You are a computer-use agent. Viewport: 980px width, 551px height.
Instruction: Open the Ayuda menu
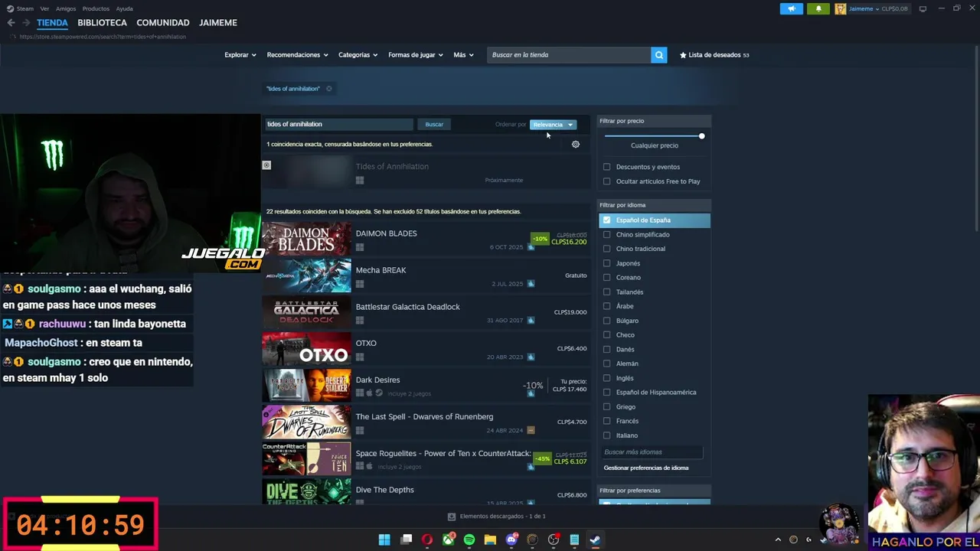(124, 8)
